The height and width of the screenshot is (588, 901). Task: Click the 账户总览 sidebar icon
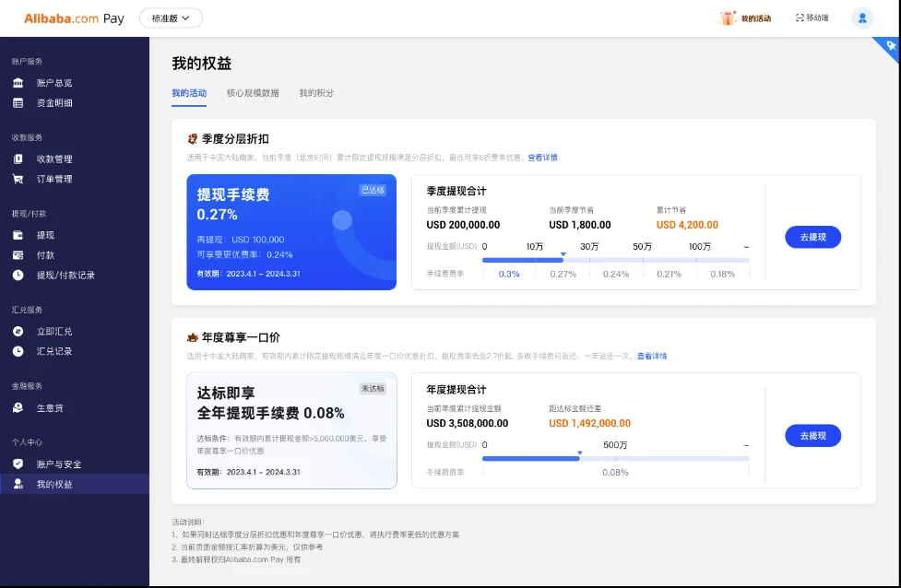18,83
